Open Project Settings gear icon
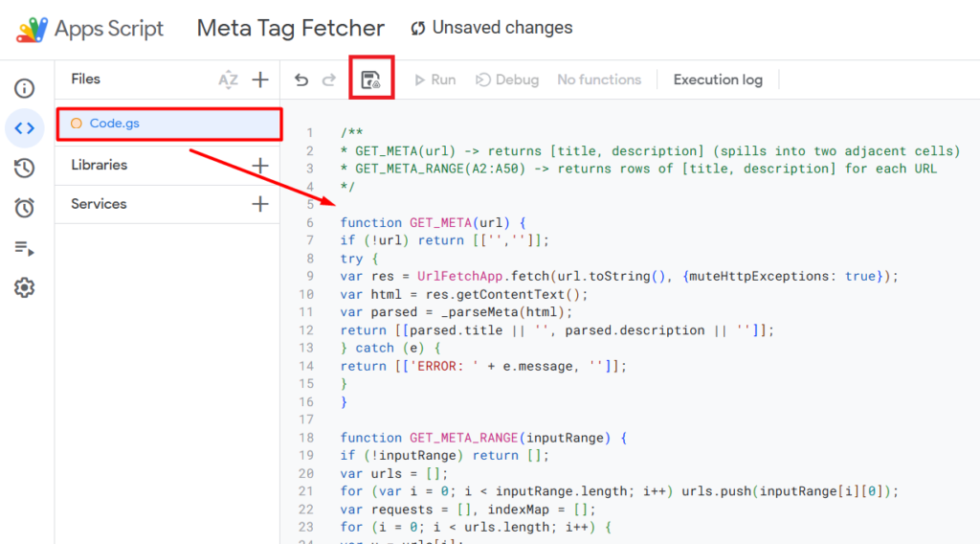 pyautogui.click(x=24, y=287)
